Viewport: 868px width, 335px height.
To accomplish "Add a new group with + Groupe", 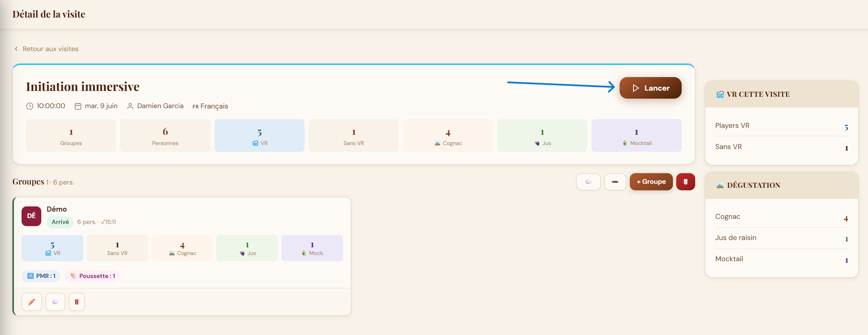I will click(x=651, y=182).
